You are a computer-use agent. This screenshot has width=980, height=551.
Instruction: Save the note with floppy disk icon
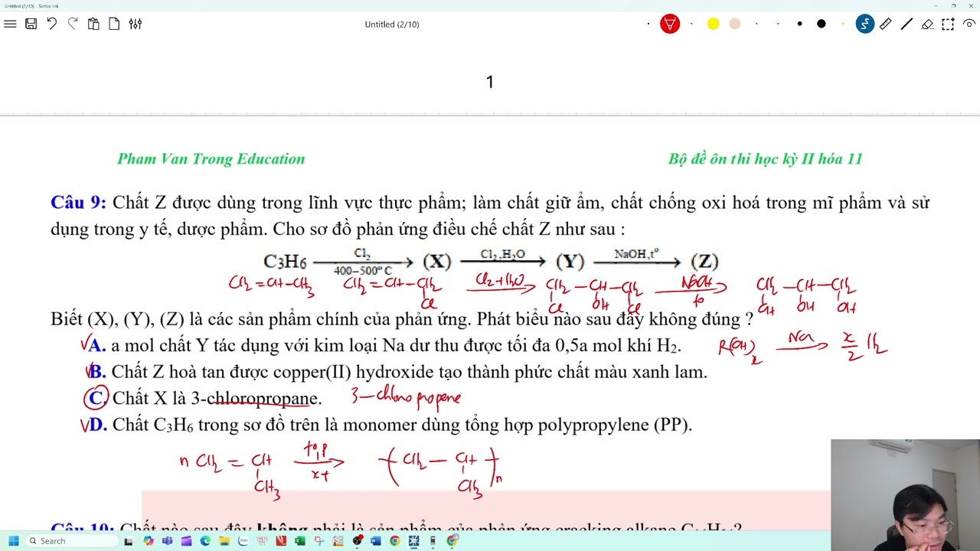pos(31,24)
